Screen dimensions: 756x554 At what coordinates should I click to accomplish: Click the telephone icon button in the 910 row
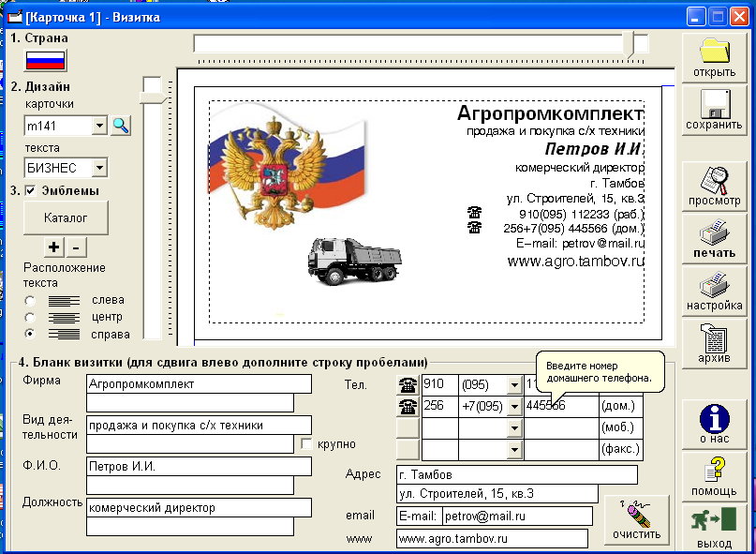pyautogui.click(x=408, y=384)
